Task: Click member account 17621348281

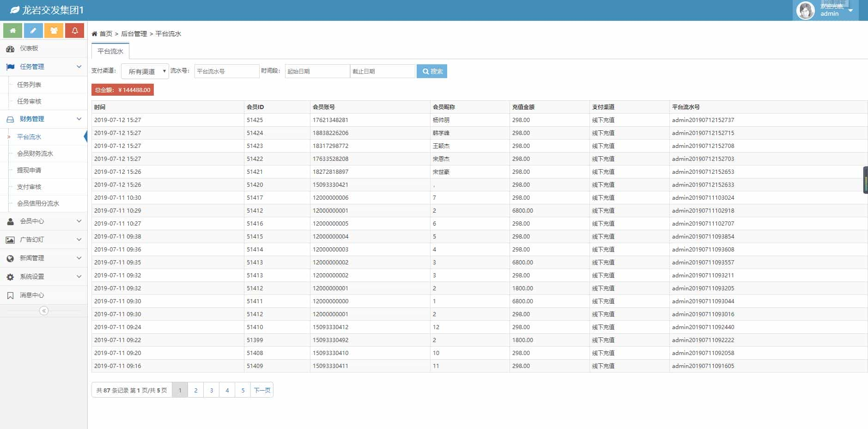Action: click(330, 120)
